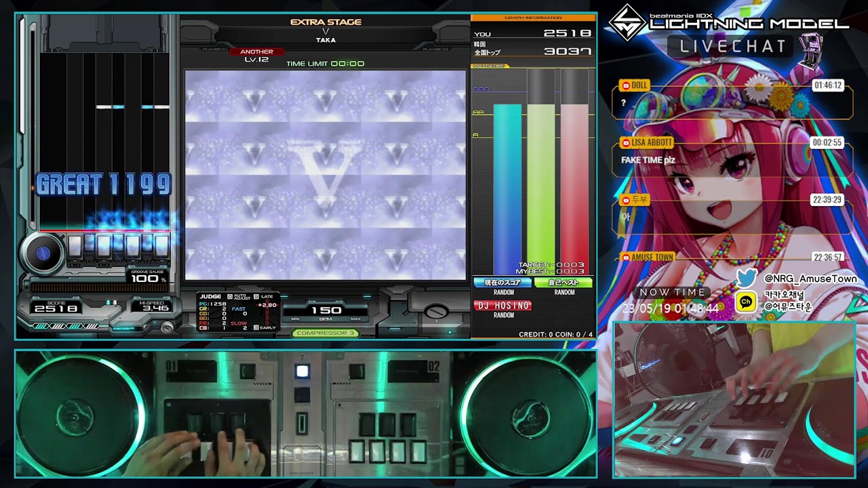Click the DJ HOSINO rival label
Image resolution: width=868 pixels, height=488 pixels.
coord(503,306)
